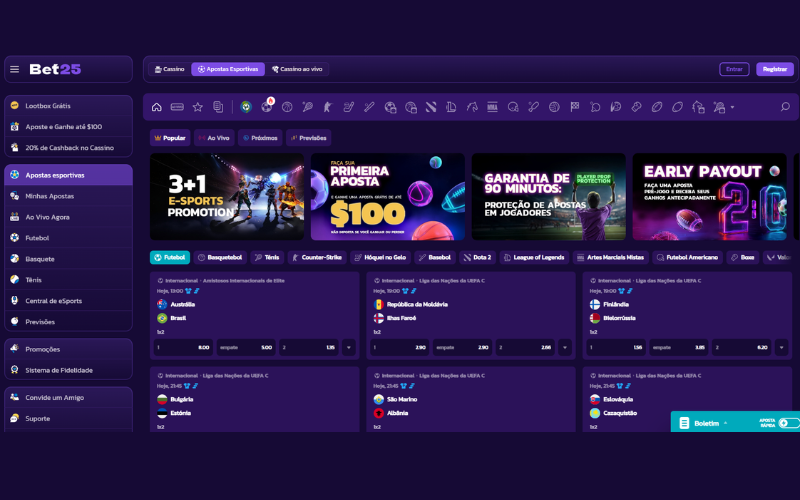Switch to Apostas Esportivas top tab

tap(228, 69)
